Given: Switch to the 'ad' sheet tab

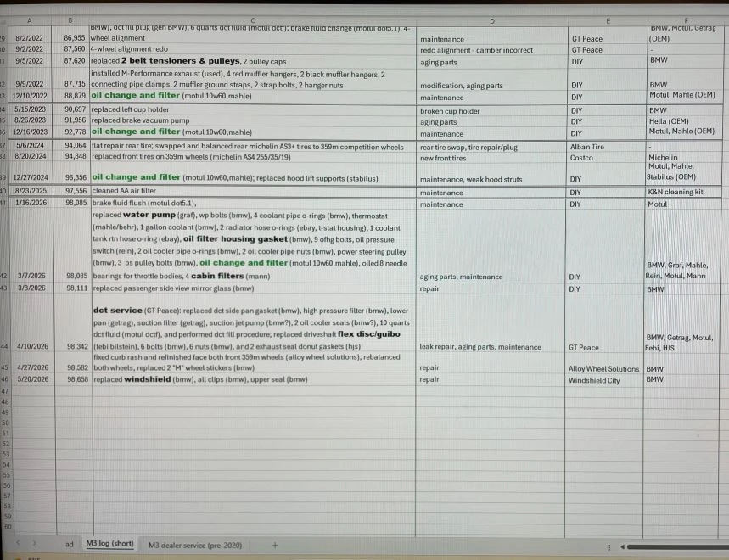Looking at the screenshot, I should [x=70, y=544].
